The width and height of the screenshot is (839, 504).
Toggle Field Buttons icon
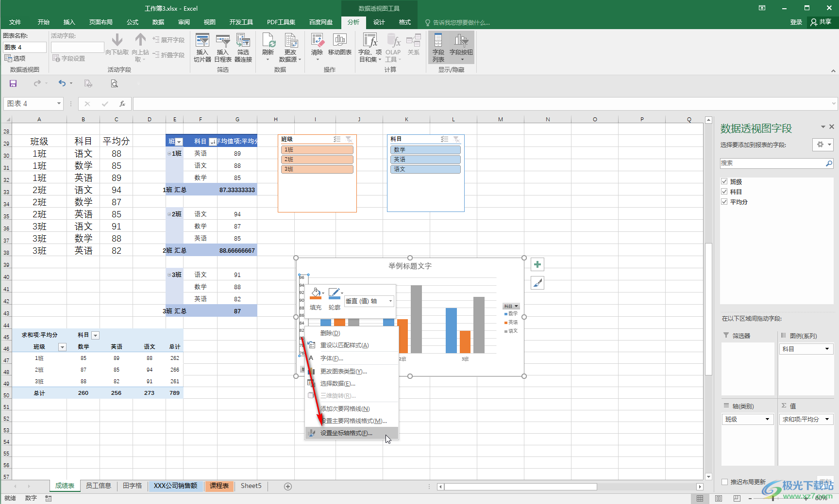461,48
